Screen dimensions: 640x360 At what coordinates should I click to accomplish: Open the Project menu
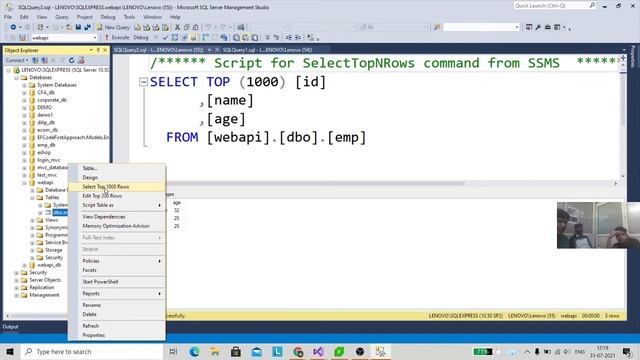84,17
